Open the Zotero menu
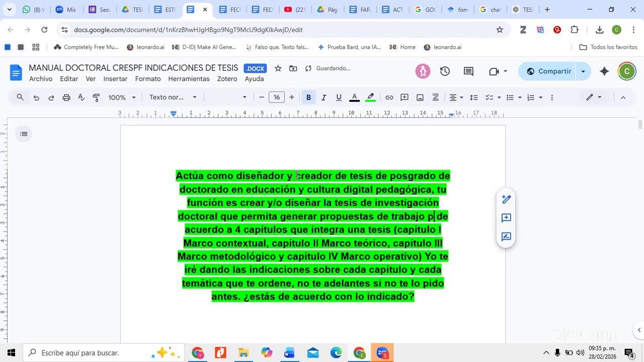 227,79
